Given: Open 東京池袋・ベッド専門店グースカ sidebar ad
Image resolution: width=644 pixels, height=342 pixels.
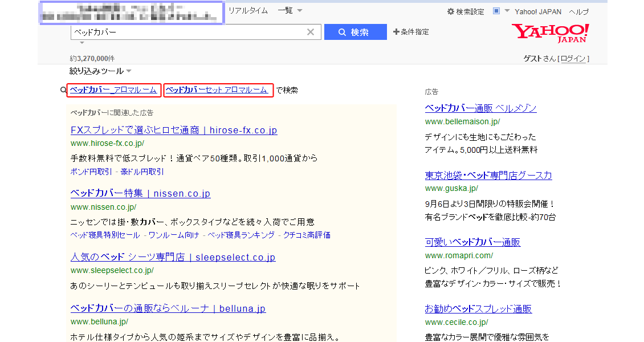Looking at the screenshot, I should pyautogui.click(x=488, y=176).
